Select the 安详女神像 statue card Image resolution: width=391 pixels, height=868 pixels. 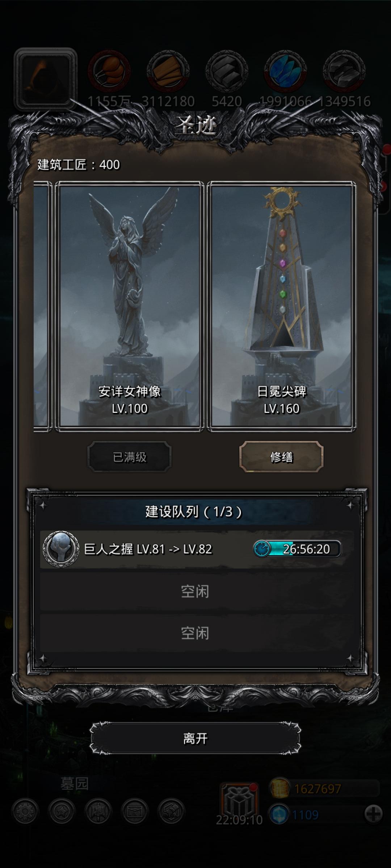pos(130,306)
